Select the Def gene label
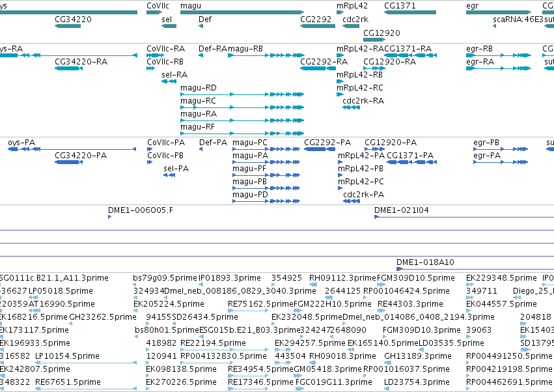Screen dimensions: 554x392 tap(205, 20)
